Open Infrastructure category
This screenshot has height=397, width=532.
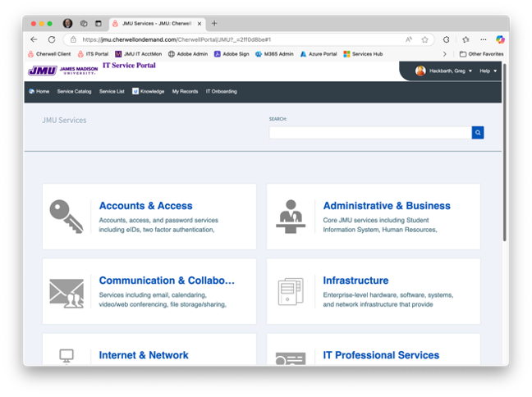pyautogui.click(x=355, y=281)
